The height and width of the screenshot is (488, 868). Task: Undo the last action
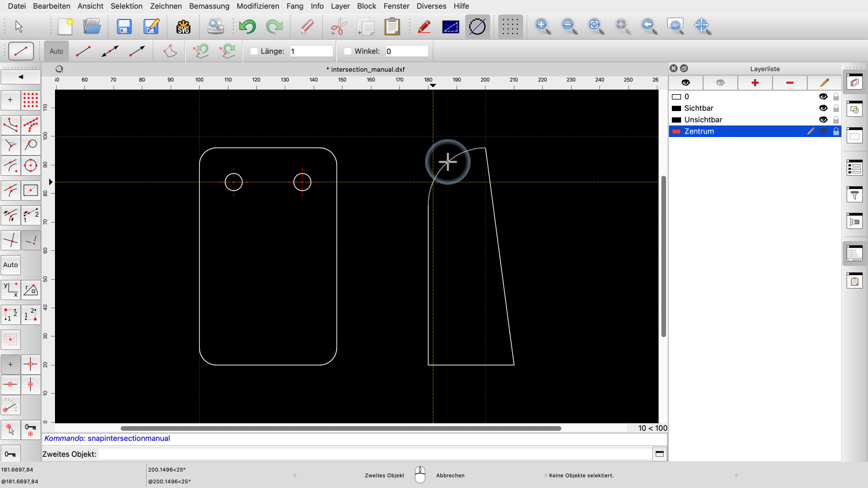[x=248, y=27]
